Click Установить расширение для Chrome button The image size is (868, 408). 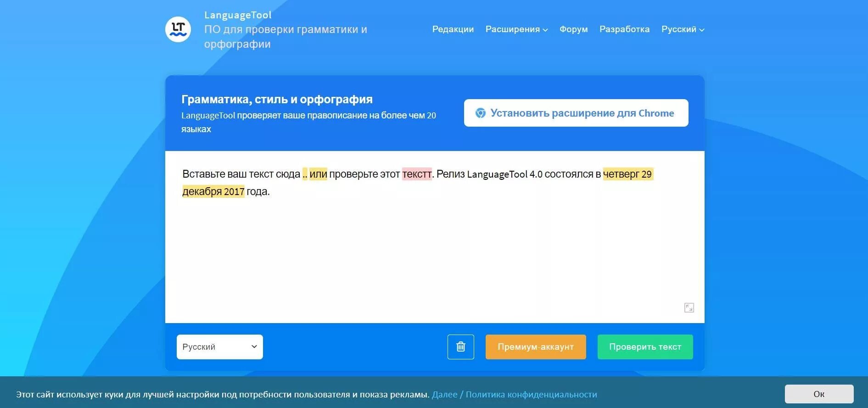pyautogui.click(x=576, y=113)
